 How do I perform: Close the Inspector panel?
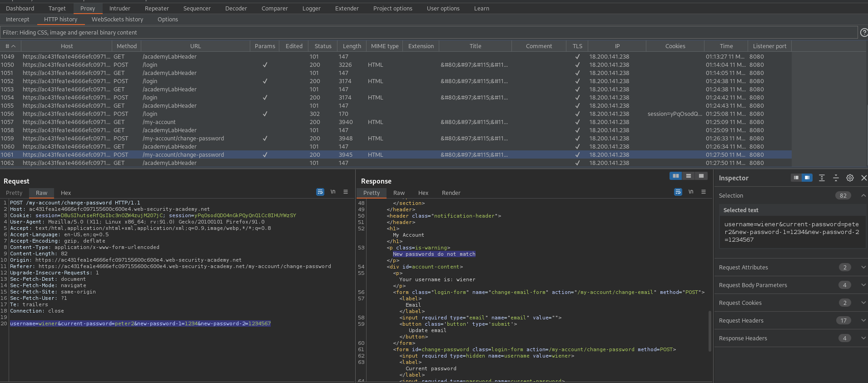coord(864,178)
